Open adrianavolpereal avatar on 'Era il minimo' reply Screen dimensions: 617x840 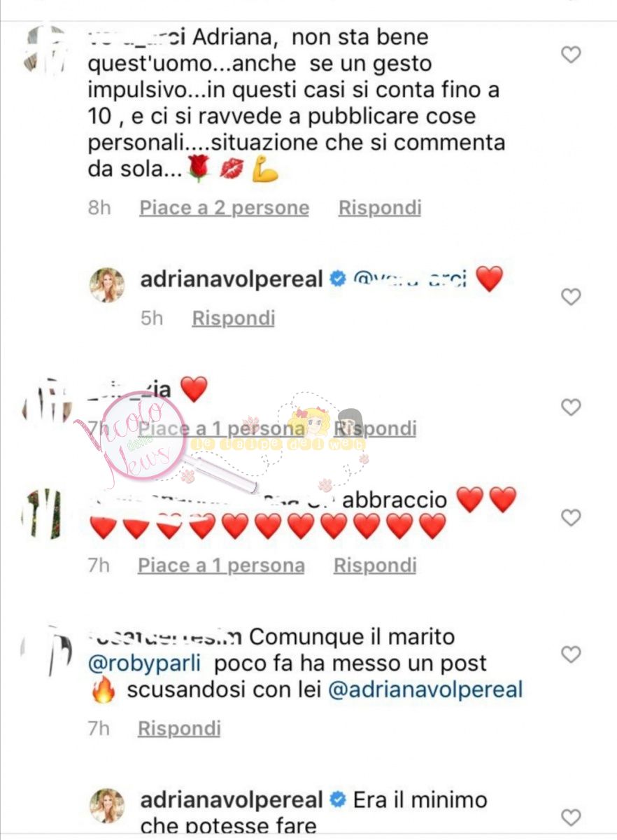[x=107, y=806]
